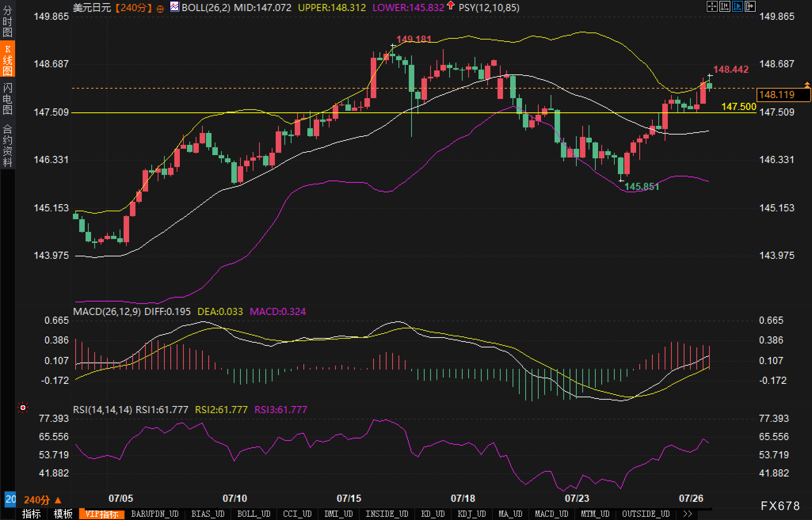Click the BOLL indicator chart icon

174,7
